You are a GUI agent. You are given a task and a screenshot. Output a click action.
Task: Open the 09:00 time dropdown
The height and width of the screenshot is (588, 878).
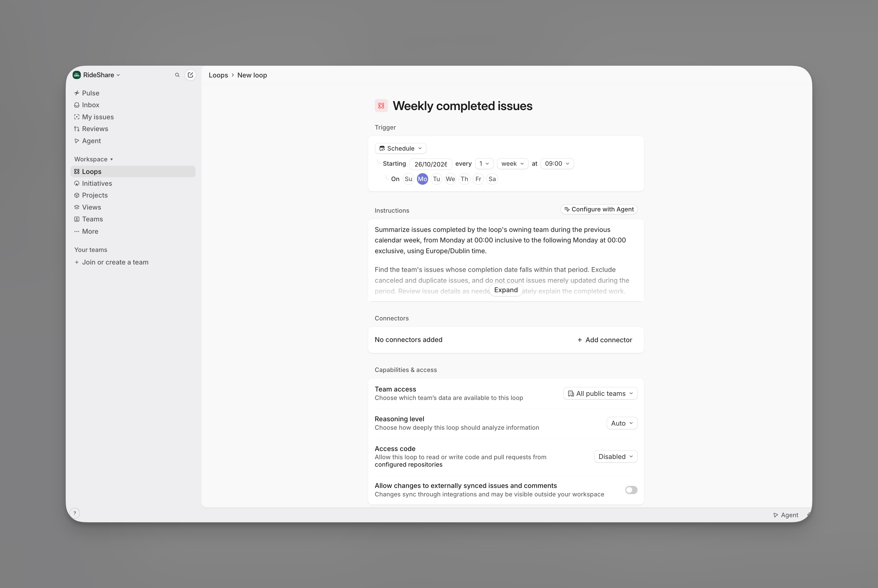(x=557, y=164)
